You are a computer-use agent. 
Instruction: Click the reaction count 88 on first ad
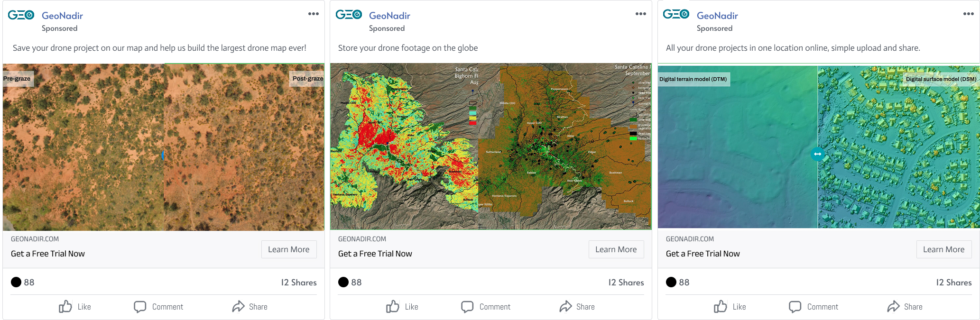tap(29, 283)
